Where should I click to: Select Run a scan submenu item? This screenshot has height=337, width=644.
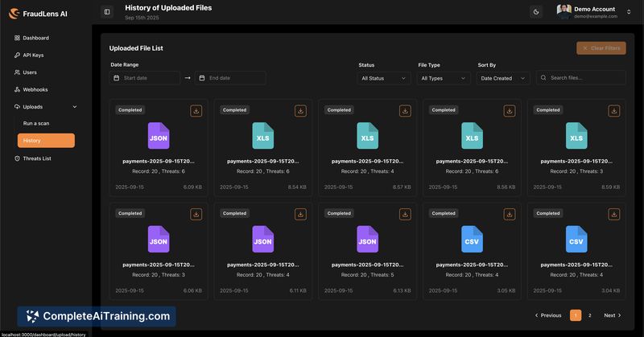tap(36, 123)
